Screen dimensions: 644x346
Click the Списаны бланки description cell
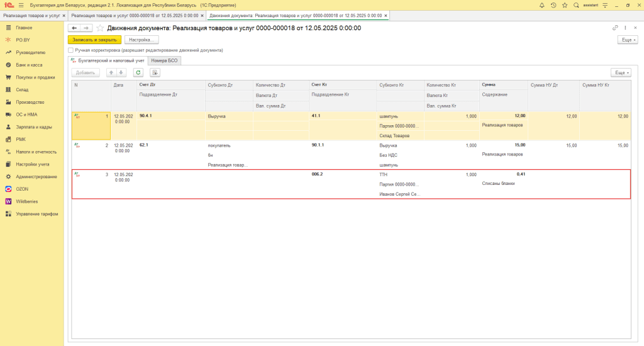point(504,184)
